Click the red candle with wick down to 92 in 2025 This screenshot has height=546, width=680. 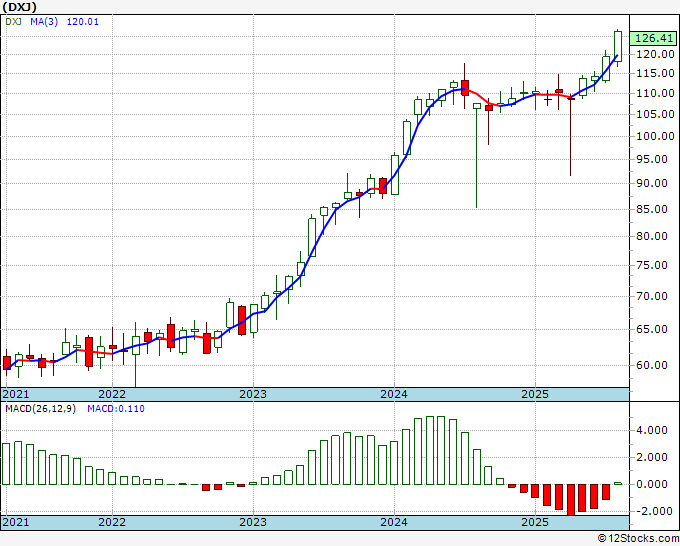point(571,137)
